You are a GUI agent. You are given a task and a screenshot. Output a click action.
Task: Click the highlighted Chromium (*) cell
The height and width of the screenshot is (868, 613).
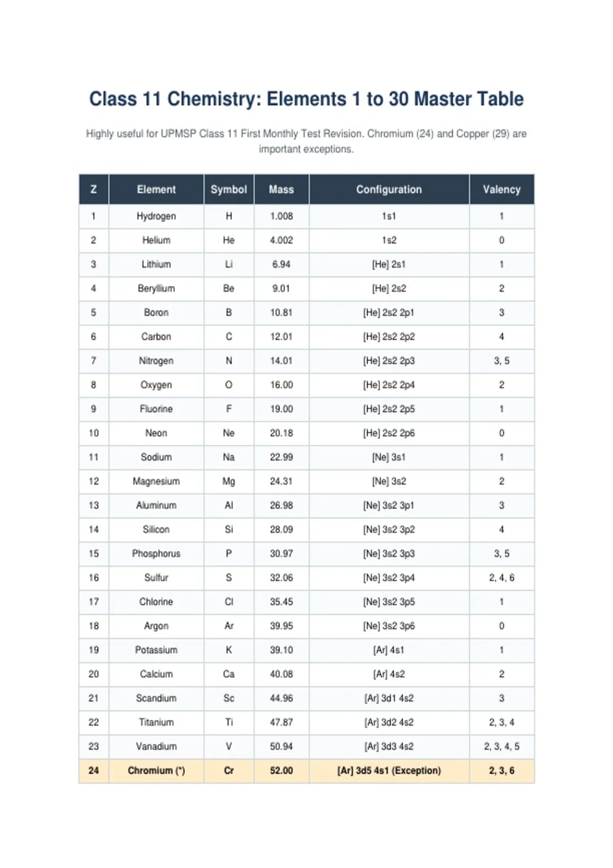pos(156,770)
